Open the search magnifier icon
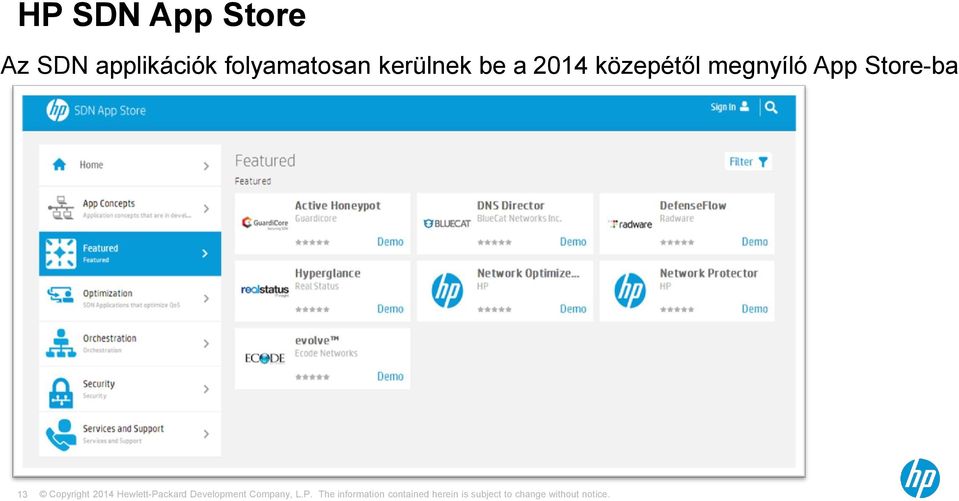The width and height of the screenshot is (959, 501). coord(771,108)
